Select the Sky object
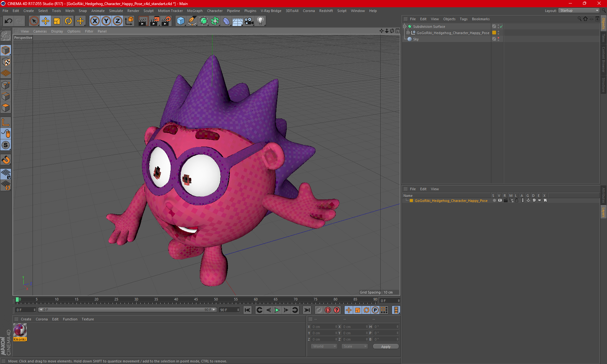 [416, 39]
